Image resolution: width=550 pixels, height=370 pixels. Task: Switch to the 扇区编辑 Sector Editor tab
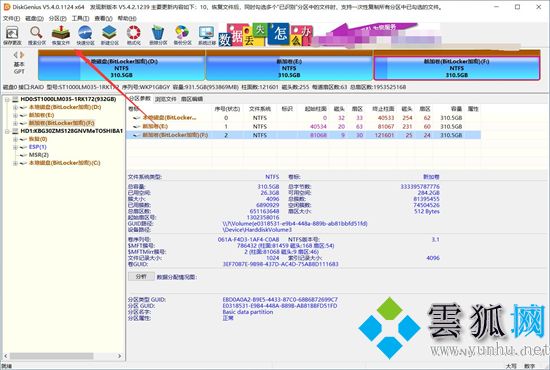click(192, 99)
